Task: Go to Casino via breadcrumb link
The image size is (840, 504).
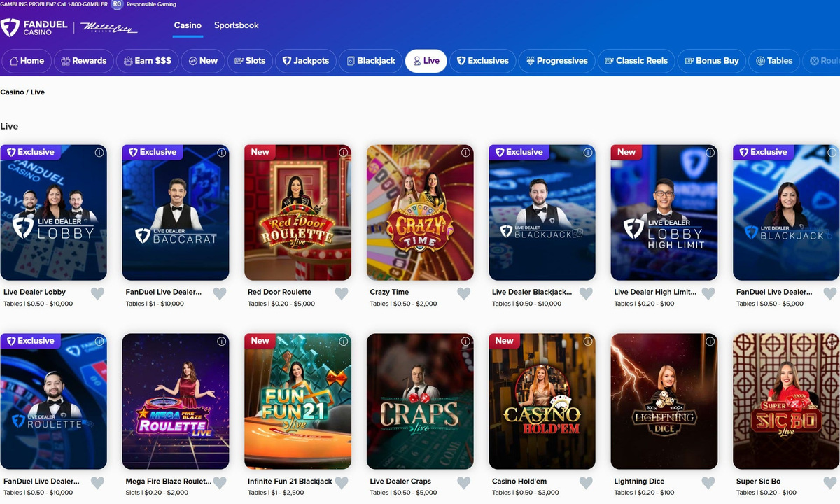Action: click(12, 92)
